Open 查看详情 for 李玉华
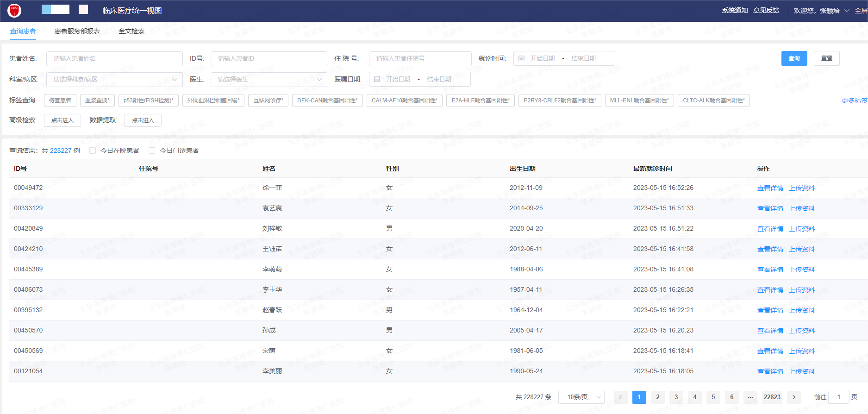The image size is (868, 414). (x=770, y=290)
